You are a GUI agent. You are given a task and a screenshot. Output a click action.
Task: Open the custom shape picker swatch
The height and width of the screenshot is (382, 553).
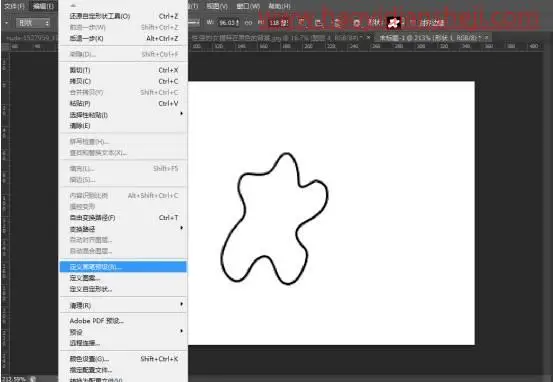[393, 23]
